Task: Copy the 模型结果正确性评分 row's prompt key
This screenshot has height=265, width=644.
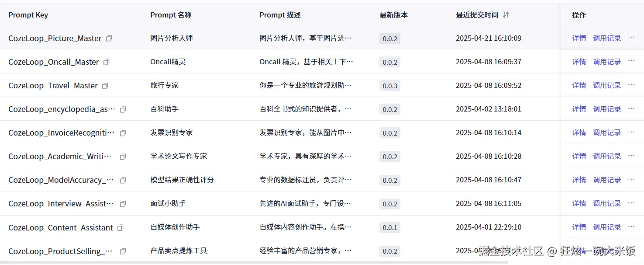Action: (123, 180)
